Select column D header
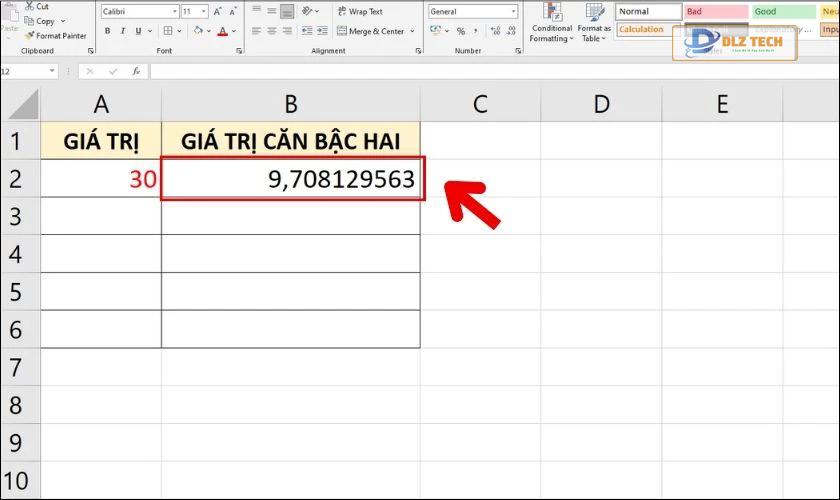 pyautogui.click(x=602, y=105)
